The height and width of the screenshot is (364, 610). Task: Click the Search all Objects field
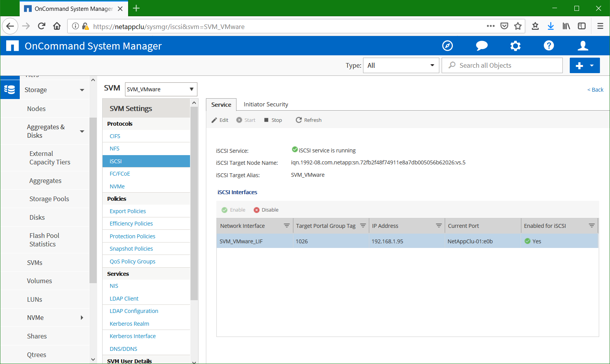point(502,65)
